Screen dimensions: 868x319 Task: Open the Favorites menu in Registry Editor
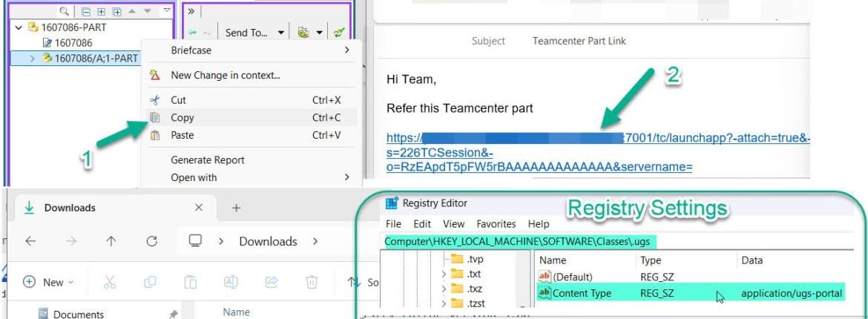pos(496,224)
